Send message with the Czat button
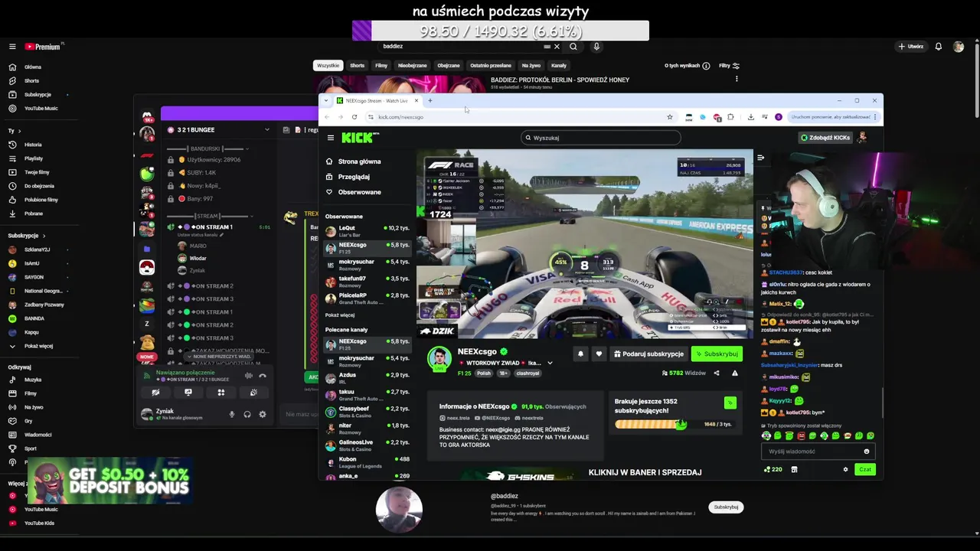 (x=865, y=469)
